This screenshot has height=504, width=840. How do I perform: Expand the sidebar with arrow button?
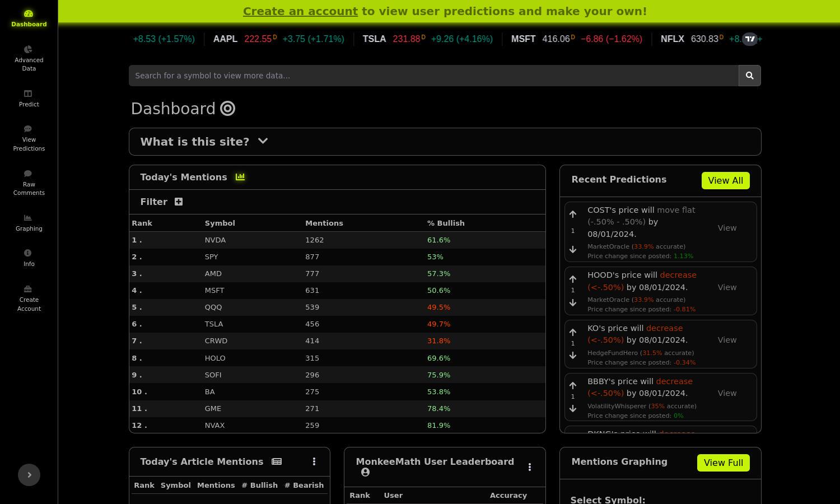point(29,475)
